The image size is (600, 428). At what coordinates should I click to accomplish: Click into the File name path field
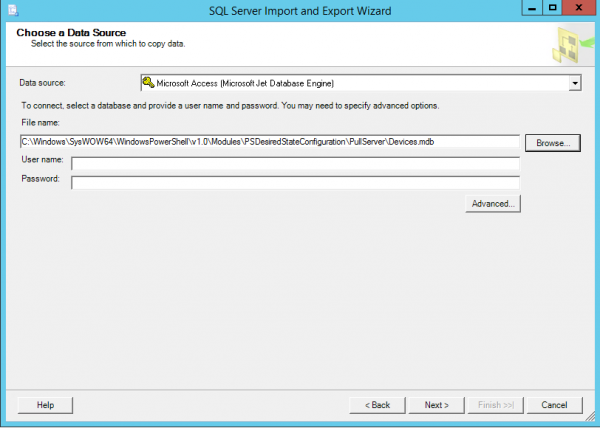[x=269, y=142]
